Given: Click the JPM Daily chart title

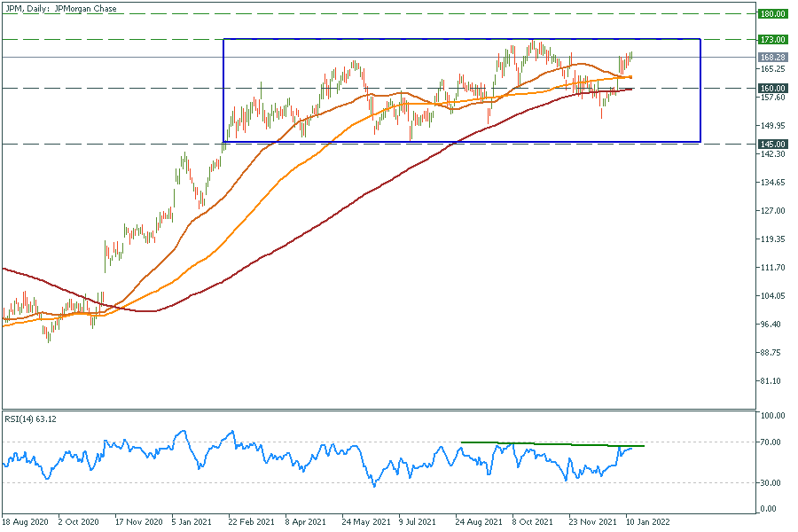Looking at the screenshot, I should click(x=60, y=9).
